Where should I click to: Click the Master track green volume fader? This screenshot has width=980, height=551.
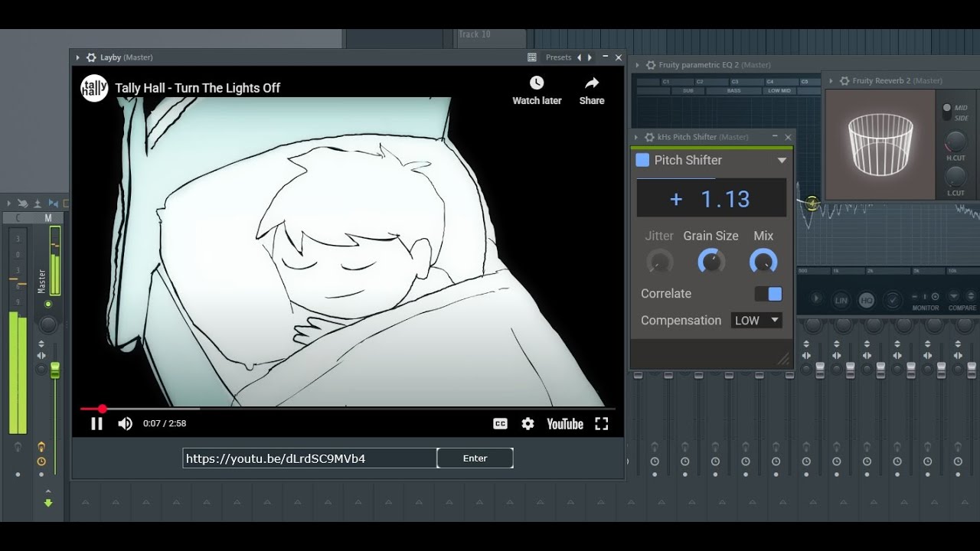[55, 370]
